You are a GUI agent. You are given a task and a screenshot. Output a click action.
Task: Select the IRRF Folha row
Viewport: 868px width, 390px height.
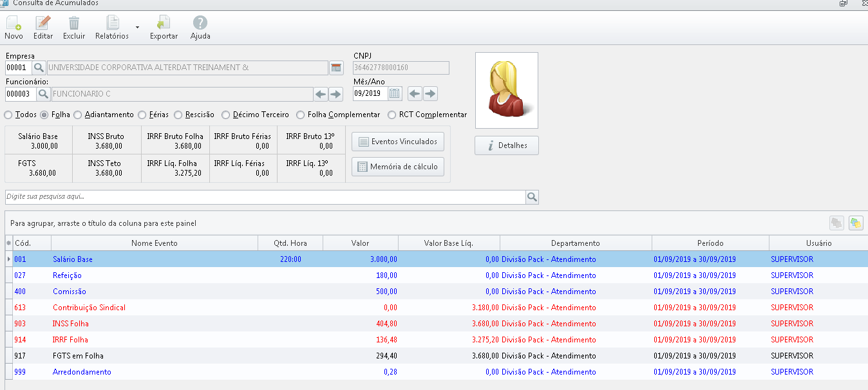(436, 340)
